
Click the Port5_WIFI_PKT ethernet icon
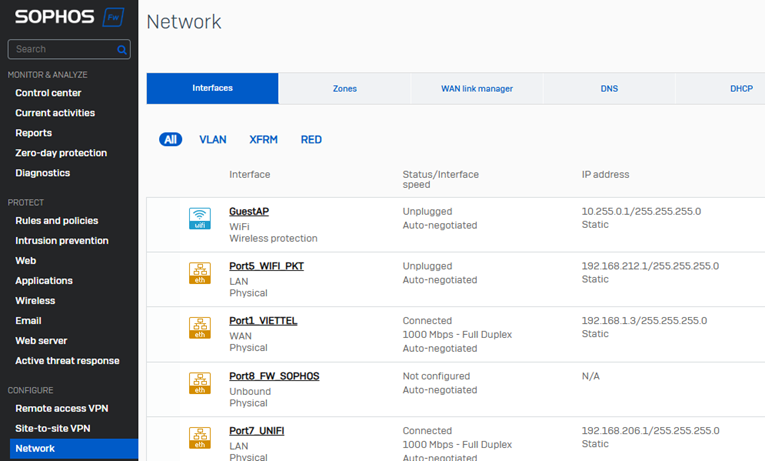200,273
